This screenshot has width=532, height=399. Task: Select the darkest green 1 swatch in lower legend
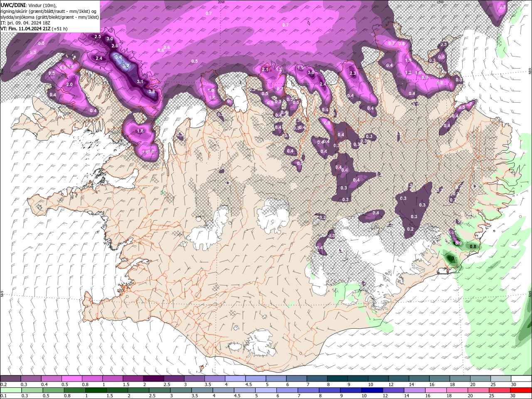(96, 390)
